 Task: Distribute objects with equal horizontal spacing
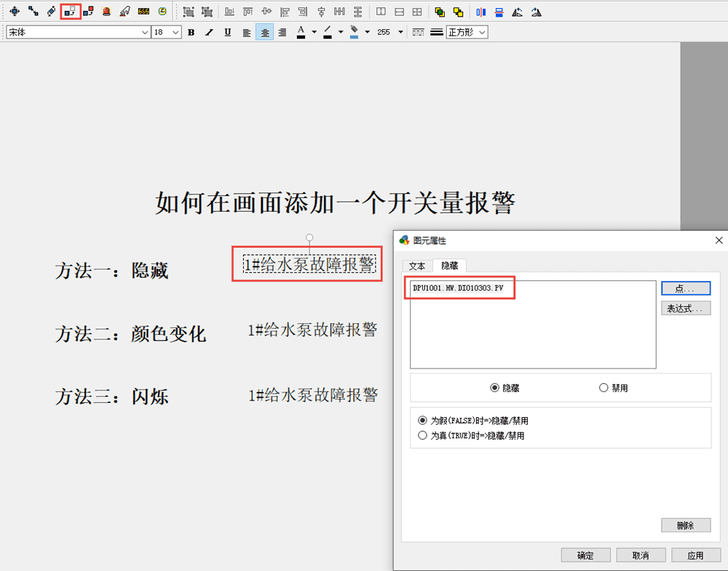[x=339, y=12]
